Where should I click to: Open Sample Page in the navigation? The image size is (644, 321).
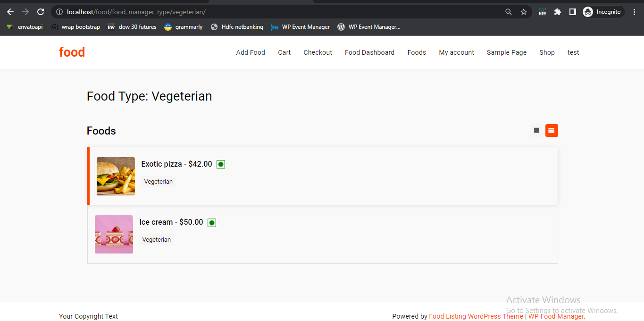pyautogui.click(x=507, y=52)
